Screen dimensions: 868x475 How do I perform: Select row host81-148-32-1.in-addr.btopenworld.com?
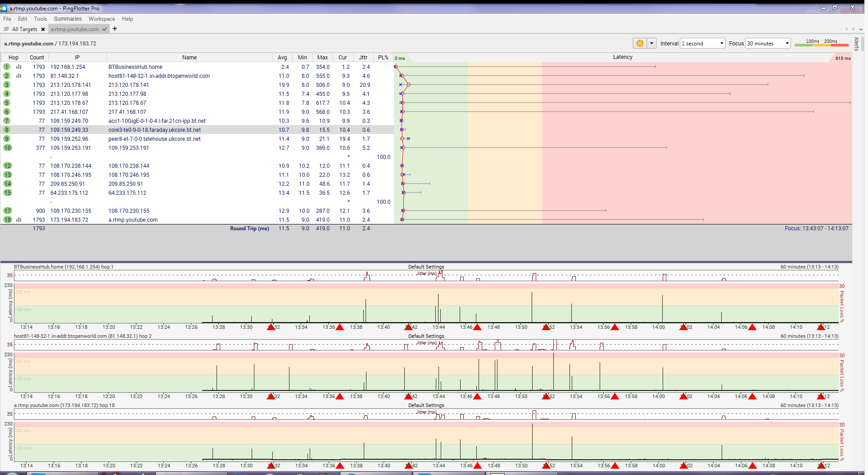tap(197, 76)
